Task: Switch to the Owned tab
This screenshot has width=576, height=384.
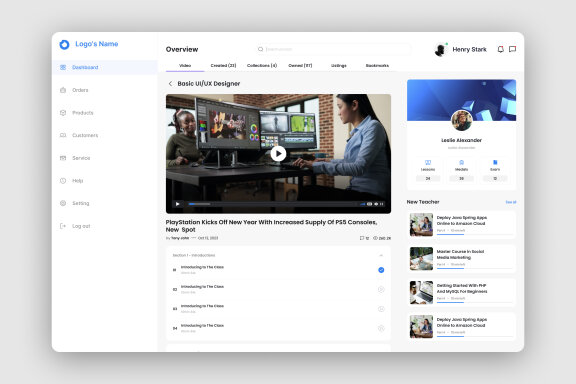Action: (300, 65)
